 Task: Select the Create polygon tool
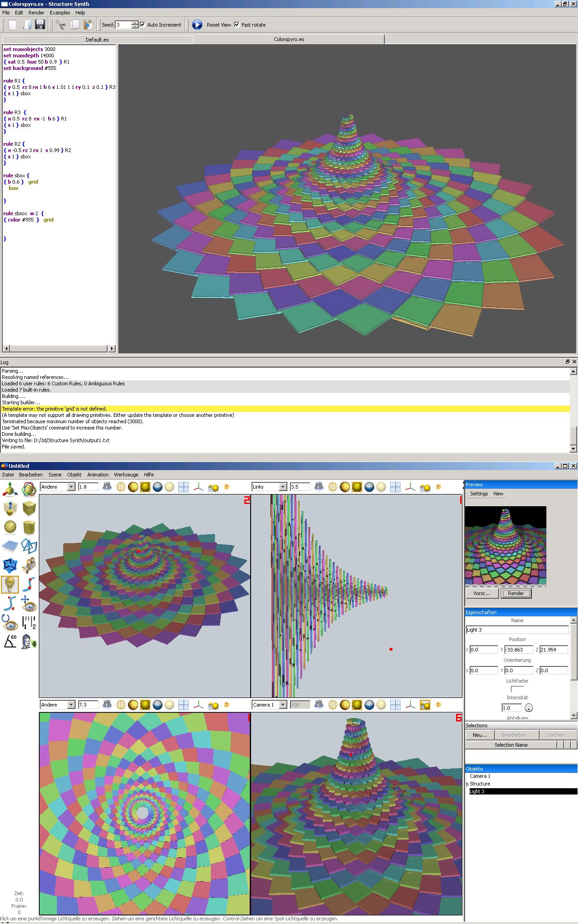click(x=29, y=546)
